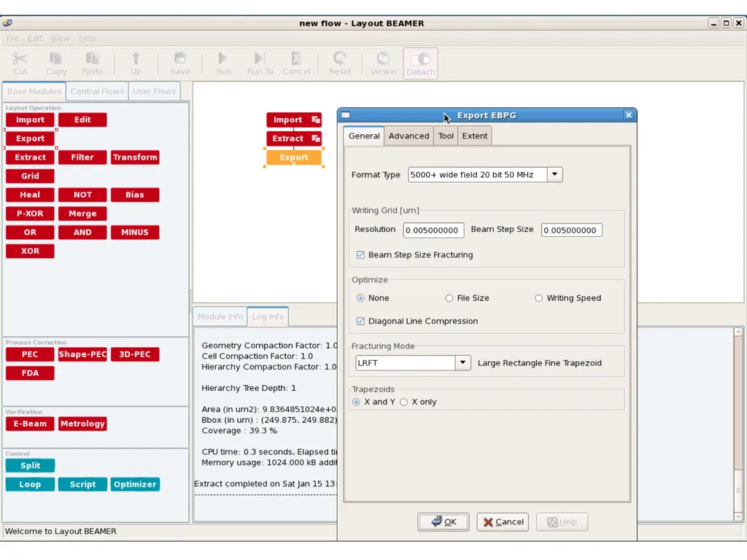The height and width of the screenshot is (560, 747).
Task: Click the Optimizer control module button
Action: coord(135,484)
